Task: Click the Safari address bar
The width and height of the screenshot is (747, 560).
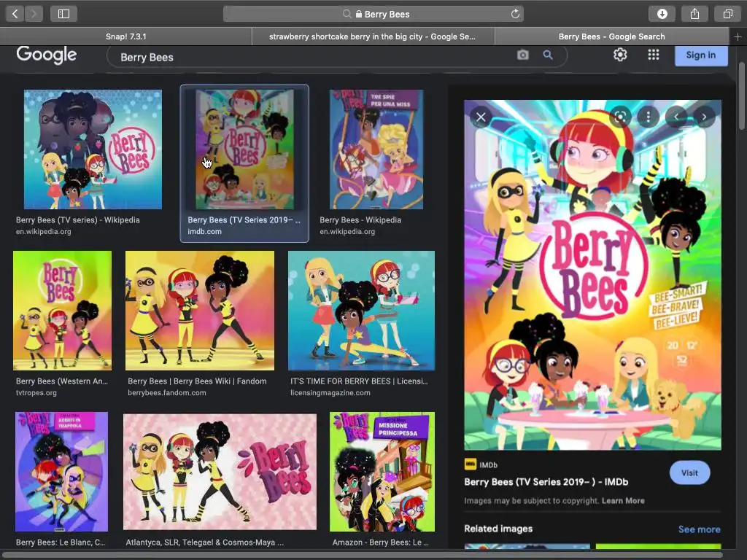Action: coord(373,14)
